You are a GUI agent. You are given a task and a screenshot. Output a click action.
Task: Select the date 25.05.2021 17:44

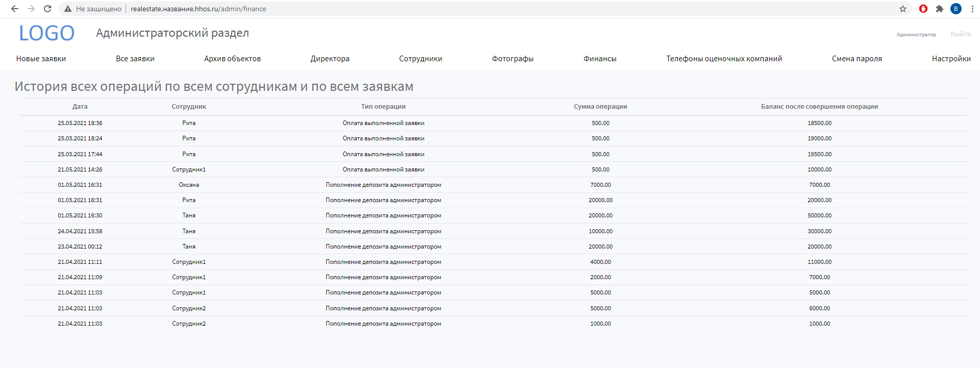tap(80, 154)
